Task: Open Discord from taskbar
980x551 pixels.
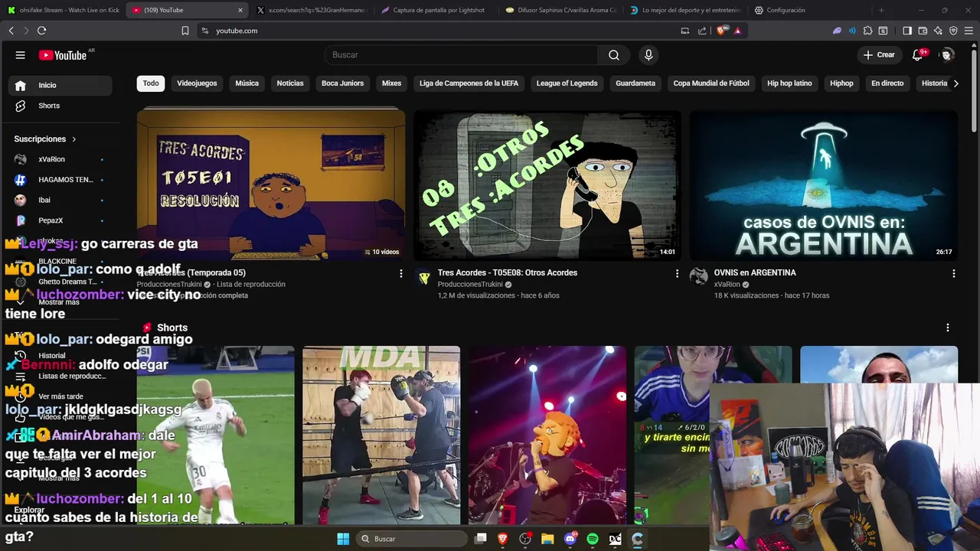Action: (570, 539)
